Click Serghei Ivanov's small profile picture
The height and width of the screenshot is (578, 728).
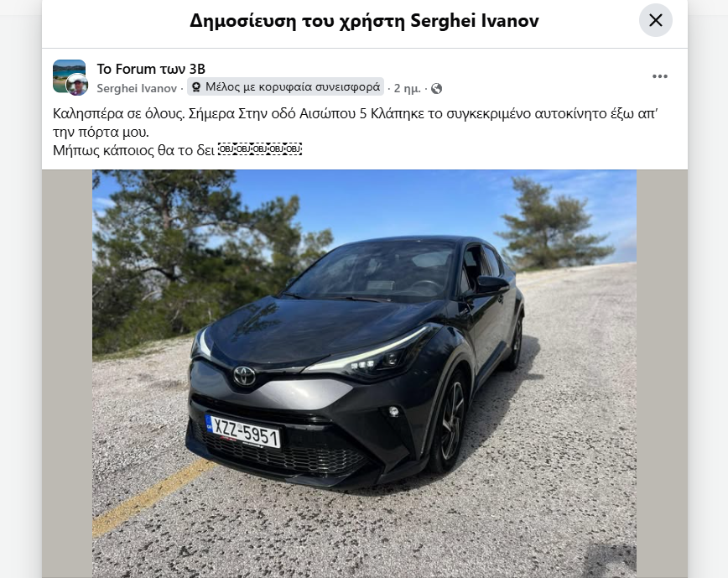(77, 85)
